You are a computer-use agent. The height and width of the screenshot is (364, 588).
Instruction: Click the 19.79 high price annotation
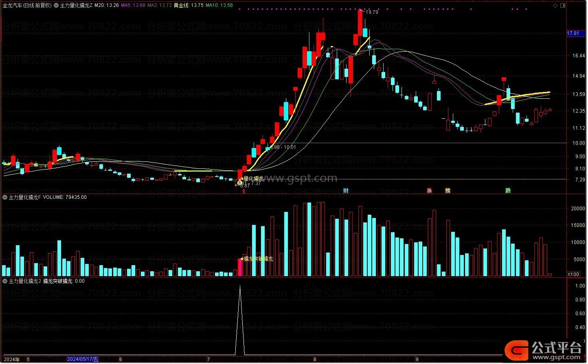(x=372, y=12)
